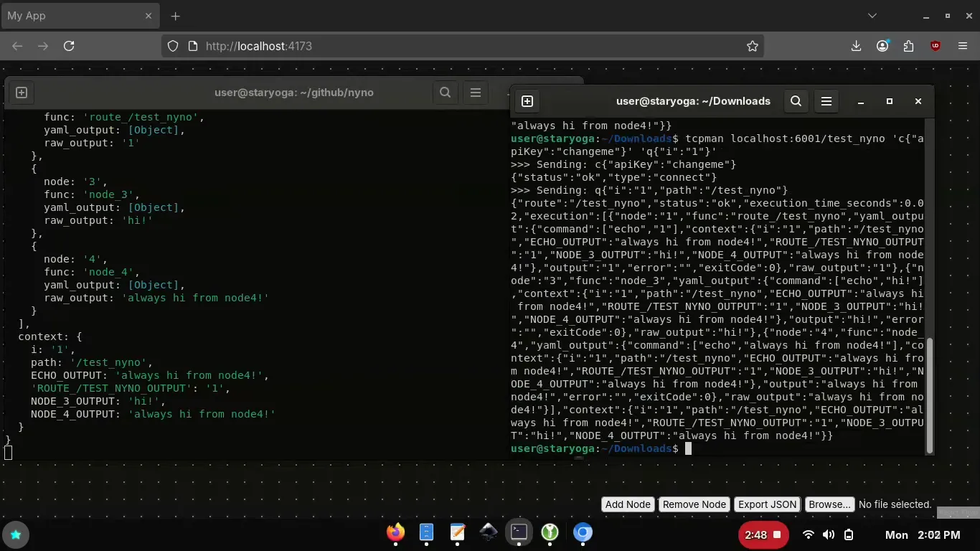
Task: Toggle the volume control in tray
Action: pyautogui.click(x=829, y=534)
